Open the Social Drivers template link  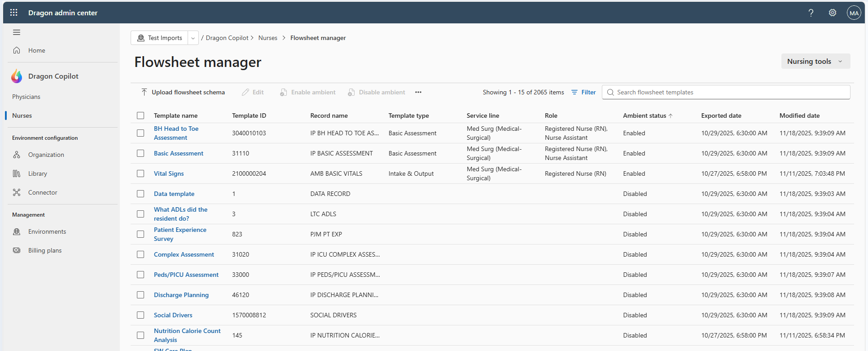click(x=173, y=315)
